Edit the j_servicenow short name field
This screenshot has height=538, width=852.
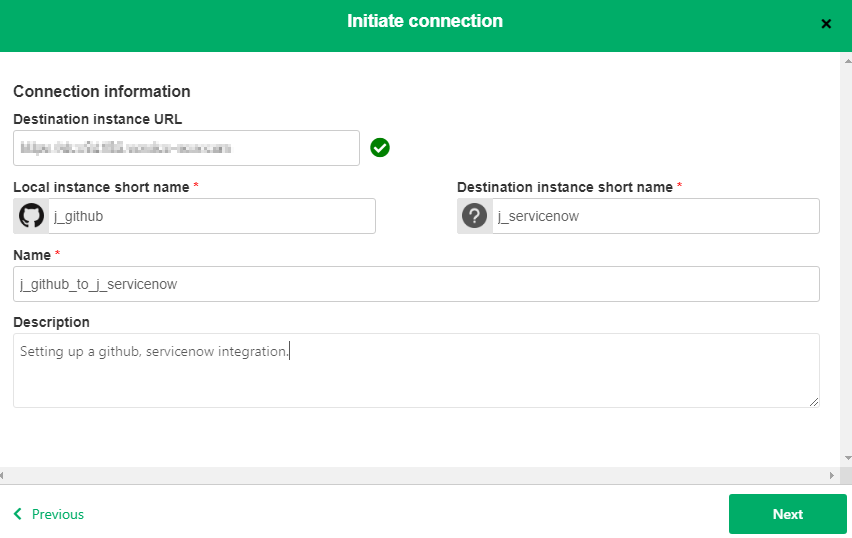click(655, 216)
